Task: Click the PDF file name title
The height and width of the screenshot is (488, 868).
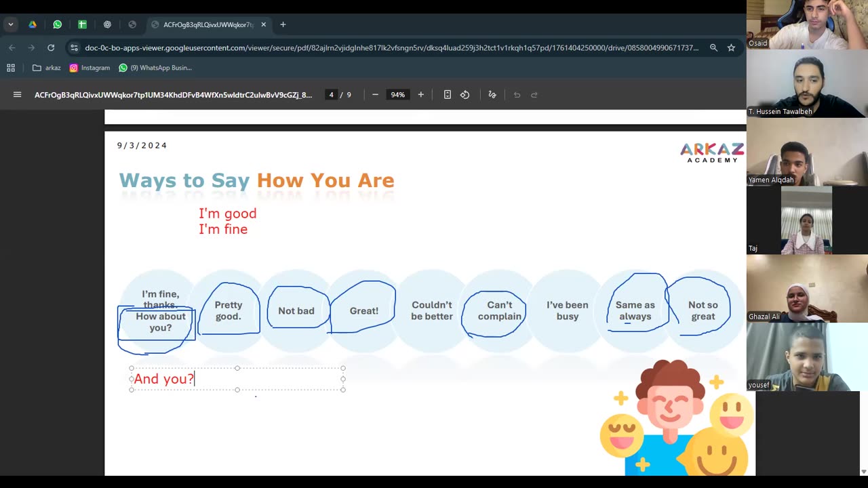Action: (x=174, y=95)
